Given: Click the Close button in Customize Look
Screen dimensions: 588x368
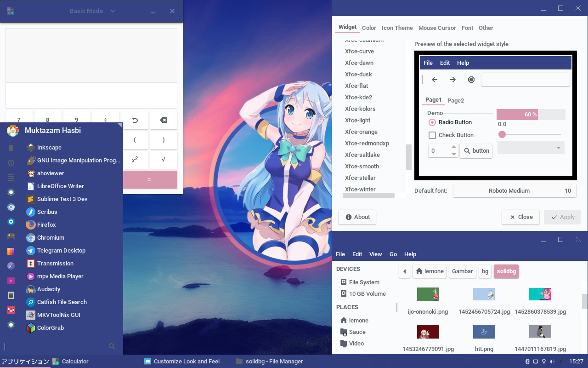Looking at the screenshot, I should pos(521,217).
